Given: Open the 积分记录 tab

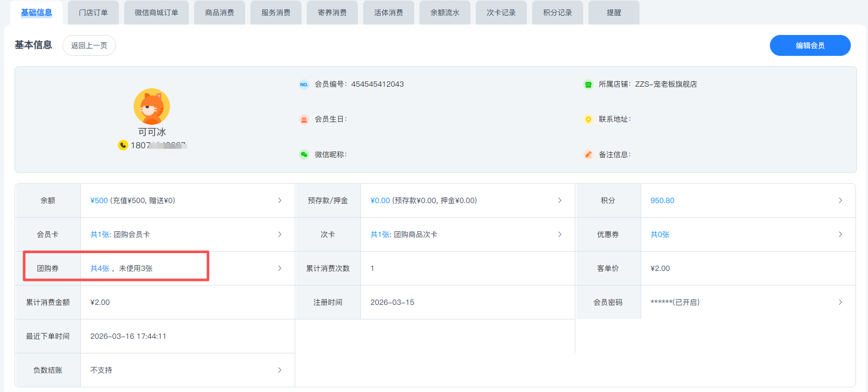Looking at the screenshot, I should pyautogui.click(x=557, y=13).
